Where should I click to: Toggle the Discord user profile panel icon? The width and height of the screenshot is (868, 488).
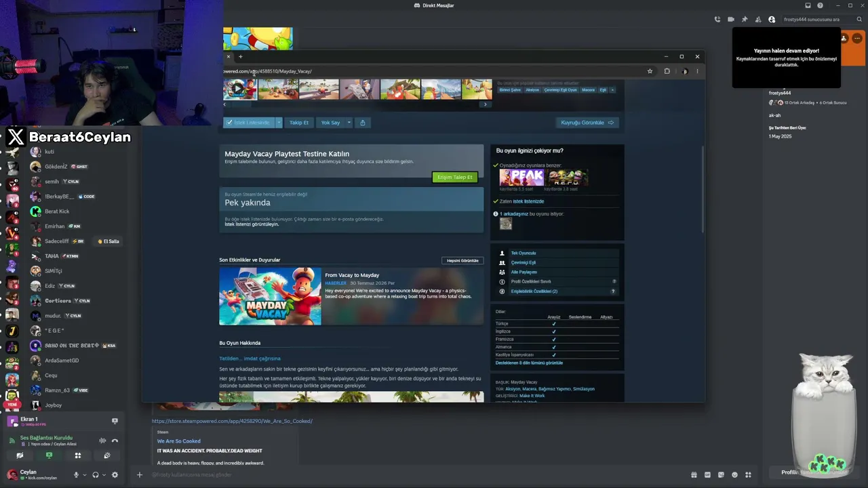(x=772, y=20)
